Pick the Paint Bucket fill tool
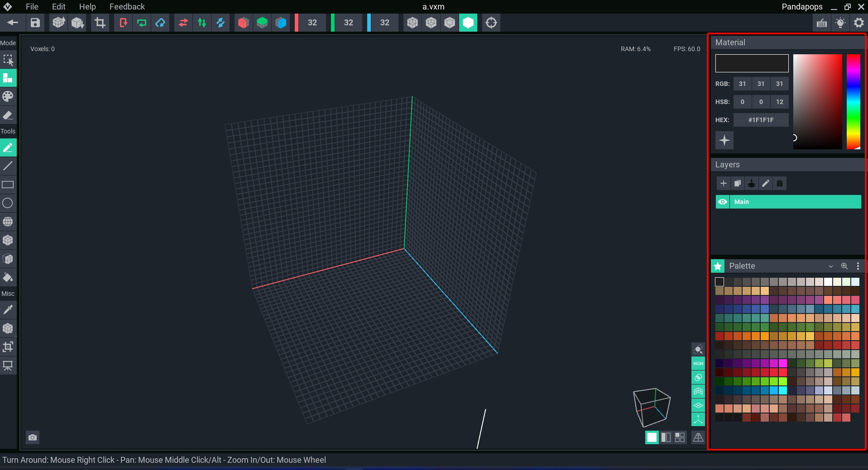868x470 pixels. [x=8, y=277]
